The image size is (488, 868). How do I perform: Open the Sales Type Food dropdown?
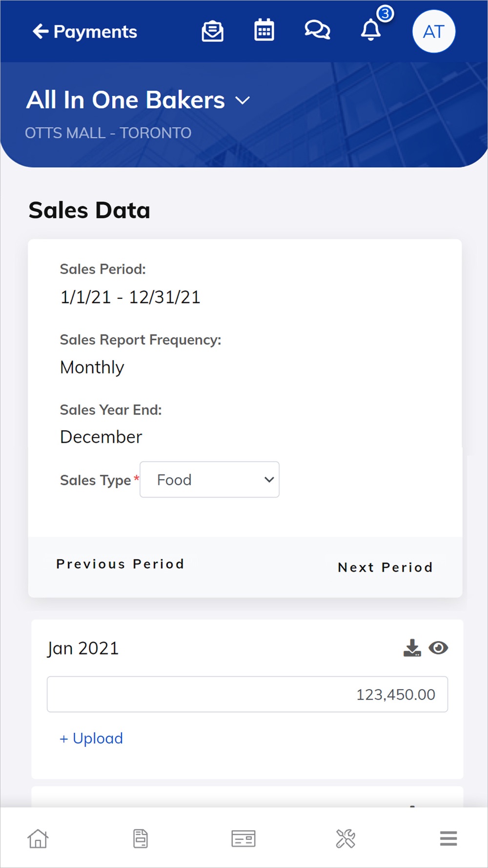[209, 480]
